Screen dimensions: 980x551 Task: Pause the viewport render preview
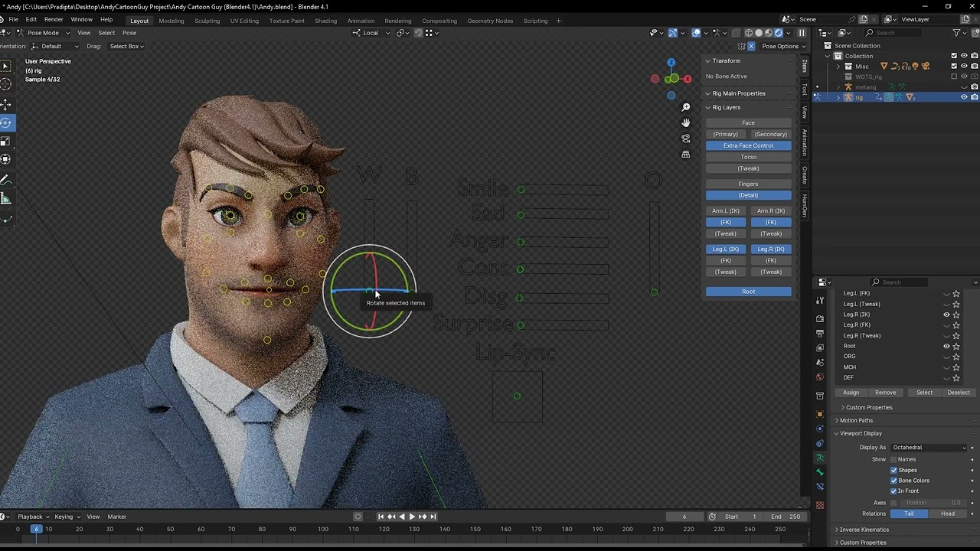tap(802, 33)
